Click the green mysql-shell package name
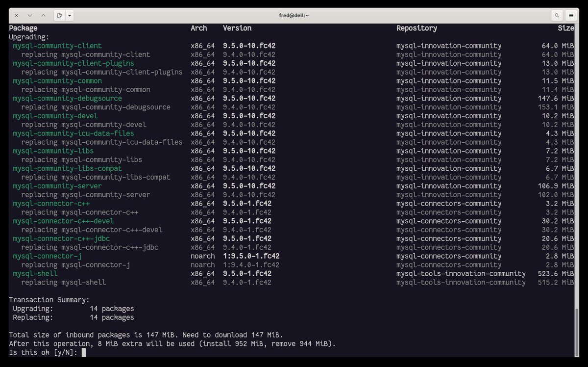This screenshot has height=367, width=588. 35,274
